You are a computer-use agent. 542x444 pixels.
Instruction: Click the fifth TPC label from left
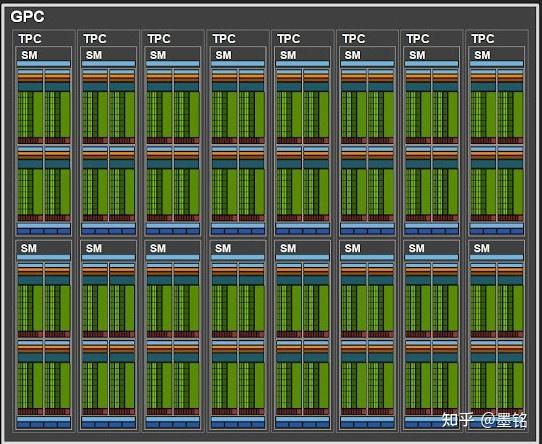click(288, 39)
